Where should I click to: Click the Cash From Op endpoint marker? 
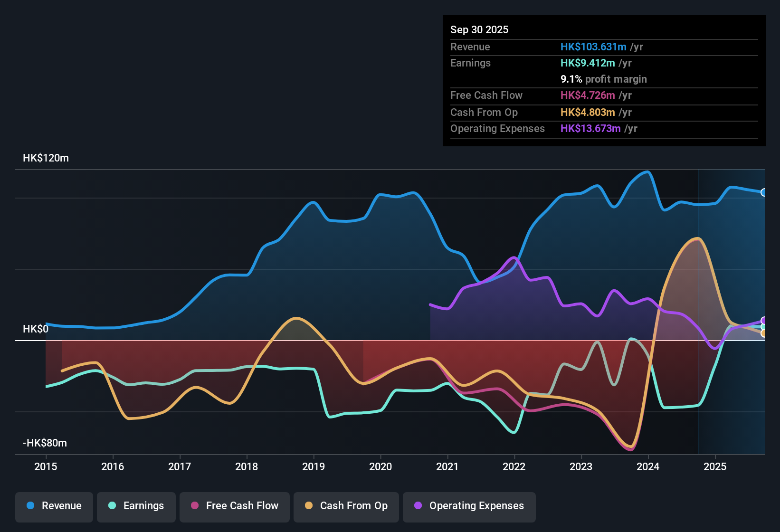(x=764, y=333)
